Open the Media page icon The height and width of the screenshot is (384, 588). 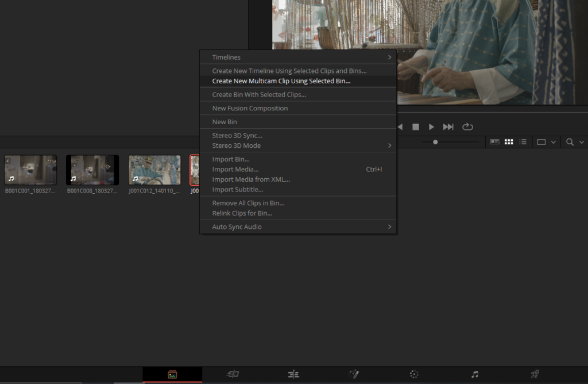pos(172,374)
